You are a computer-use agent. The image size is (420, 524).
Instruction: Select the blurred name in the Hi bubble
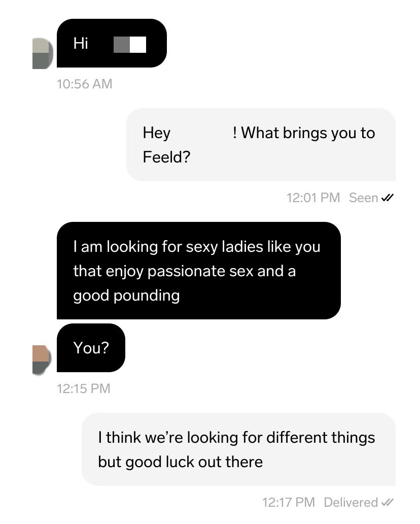(130, 45)
